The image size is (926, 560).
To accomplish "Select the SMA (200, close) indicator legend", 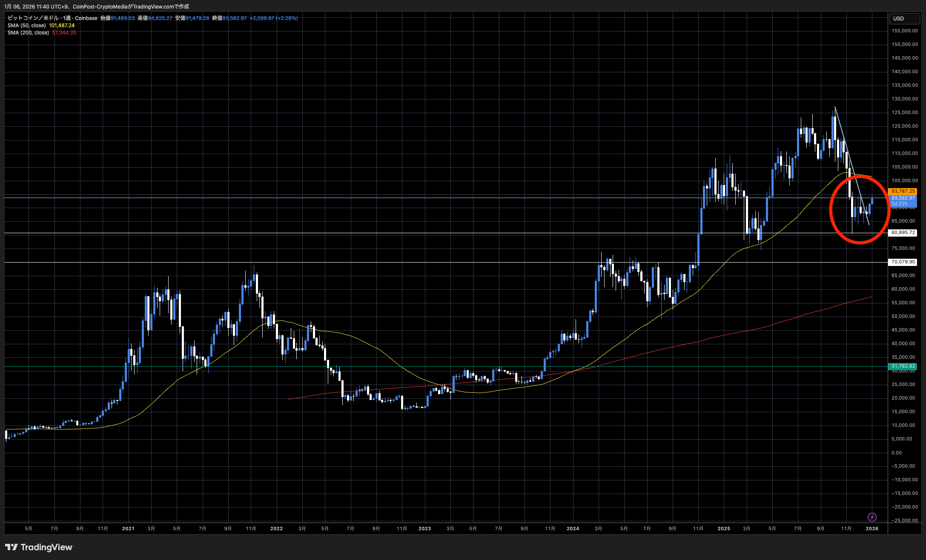I will click(x=28, y=33).
